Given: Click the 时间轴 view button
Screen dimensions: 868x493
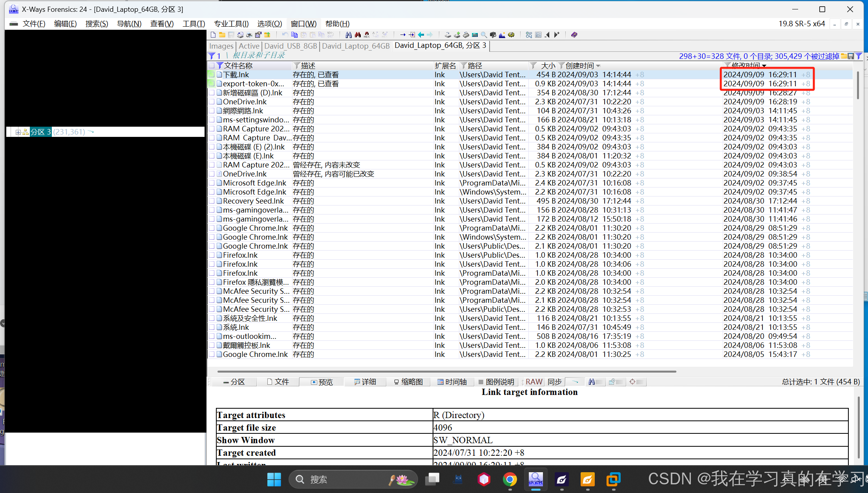Looking at the screenshot, I should 452,382.
